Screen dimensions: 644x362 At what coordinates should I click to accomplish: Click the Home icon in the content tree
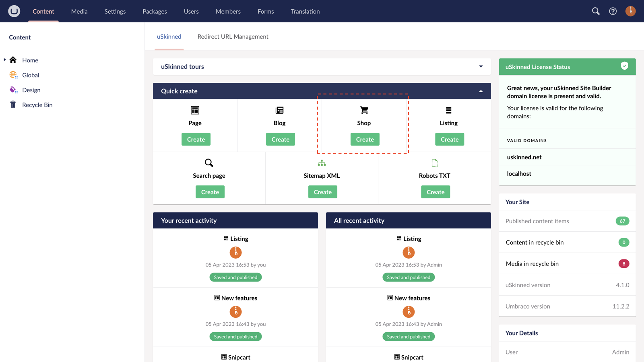(x=13, y=60)
